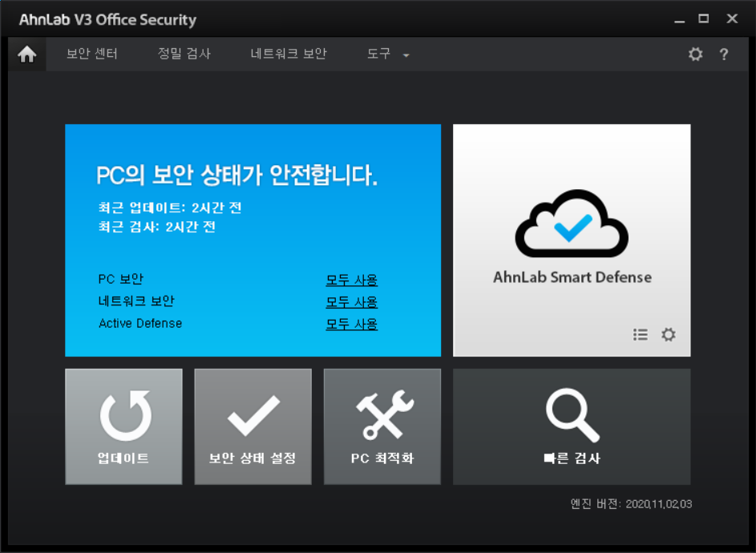Click the Home icon in the navigation bar
Image resolution: width=756 pixels, height=553 pixels.
(27, 54)
